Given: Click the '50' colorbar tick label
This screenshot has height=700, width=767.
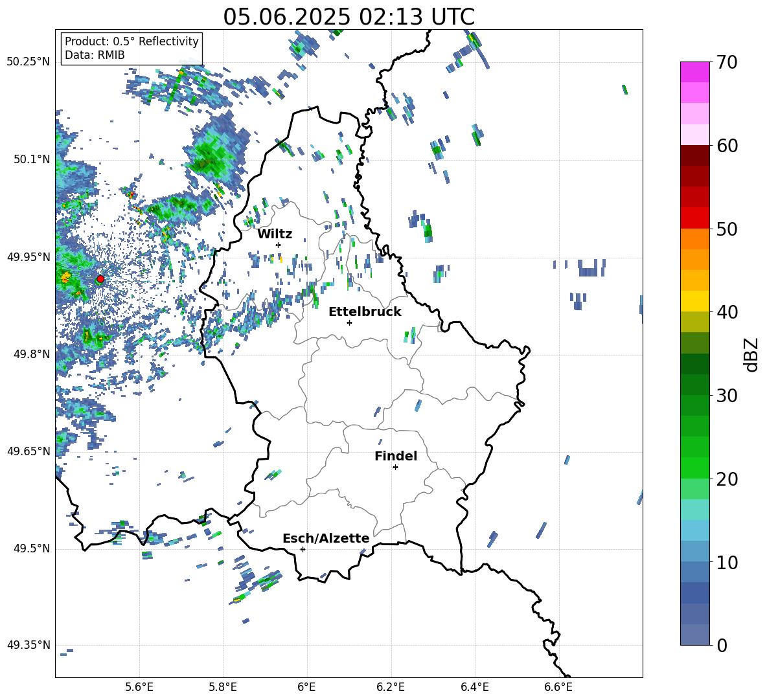Looking at the screenshot, I should tap(727, 229).
